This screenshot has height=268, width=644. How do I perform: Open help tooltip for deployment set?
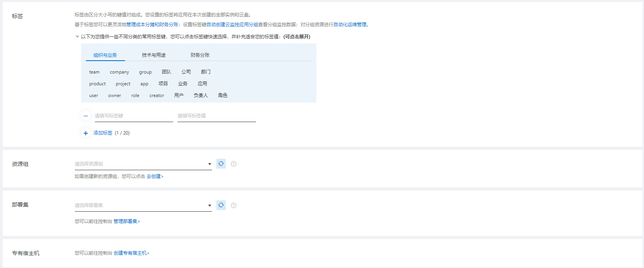tap(234, 205)
